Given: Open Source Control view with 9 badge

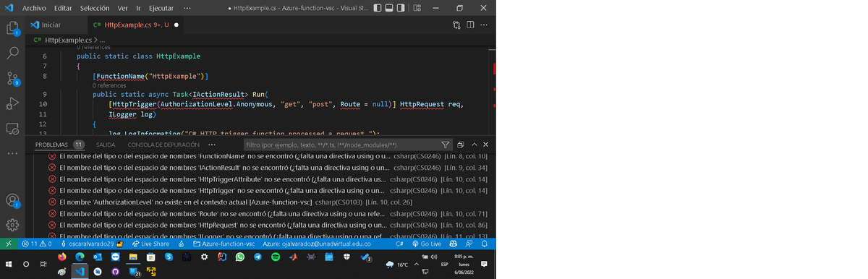Looking at the screenshot, I should [x=12, y=78].
